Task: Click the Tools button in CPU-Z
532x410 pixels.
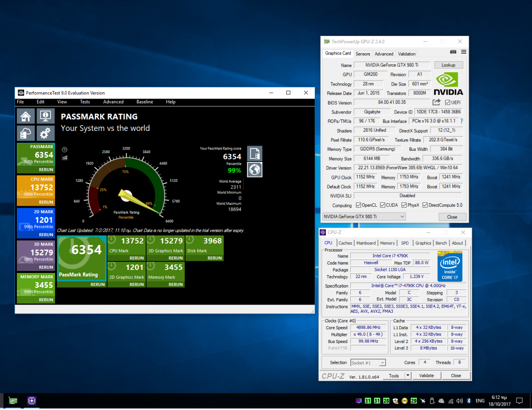Action: pos(394,375)
